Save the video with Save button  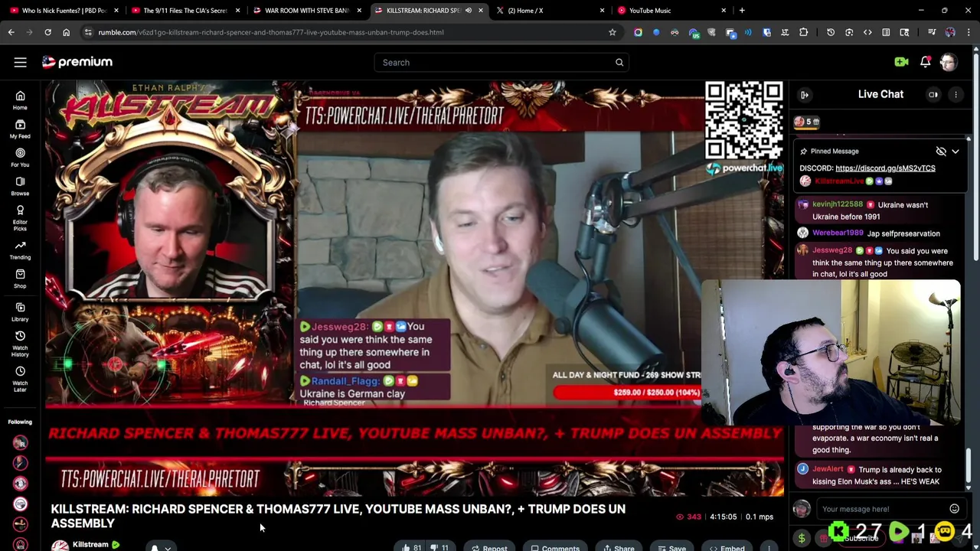[x=671, y=547]
